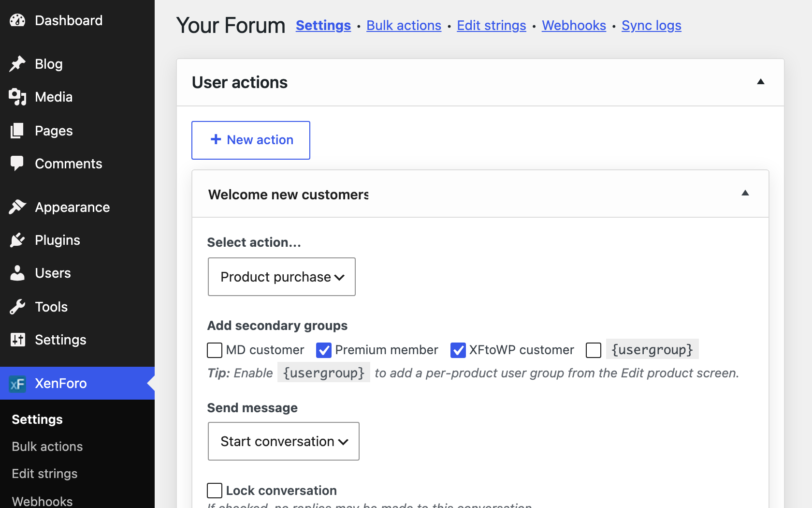This screenshot has width=812, height=508.
Task: Open the Bulk actions link in header
Action: coord(404,25)
